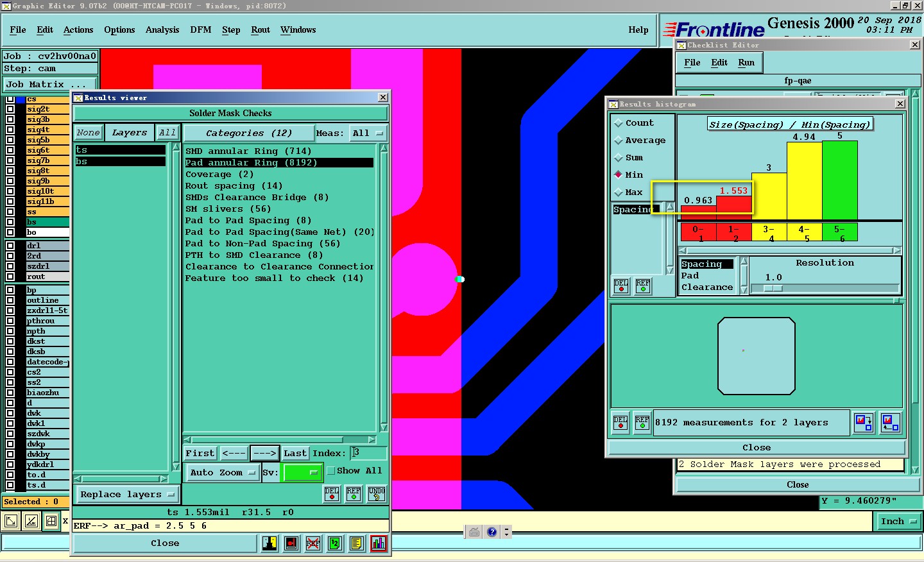Viewport: 924px width, 562px height.
Task: Click histogram export-to-layer icon with down arrow
Action: [x=864, y=422]
